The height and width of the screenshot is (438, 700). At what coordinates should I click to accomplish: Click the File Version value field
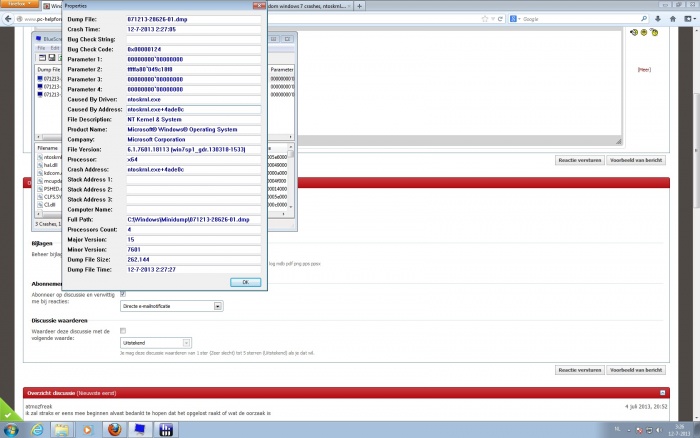coord(193,149)
